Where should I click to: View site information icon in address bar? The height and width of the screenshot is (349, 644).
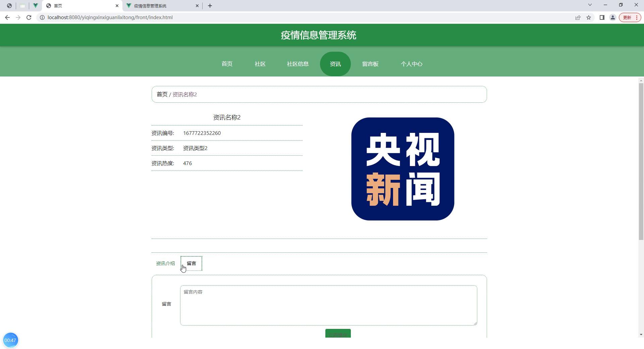pos(42,17)
